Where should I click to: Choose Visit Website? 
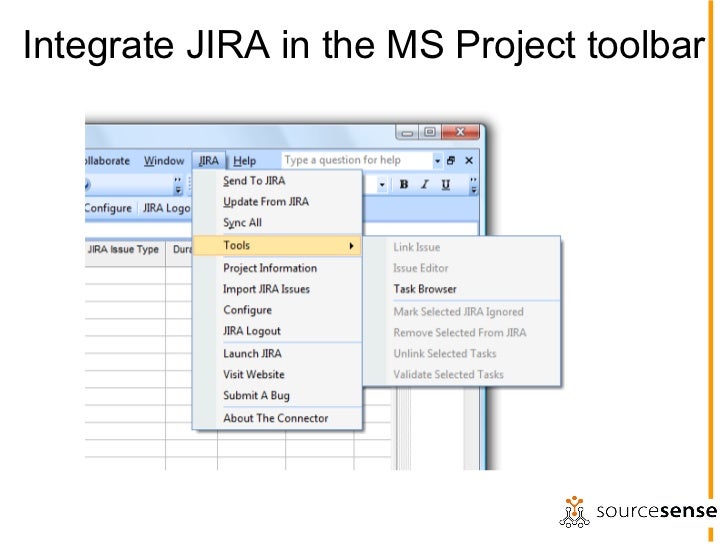pyautogui.click(x=277, y=374)
